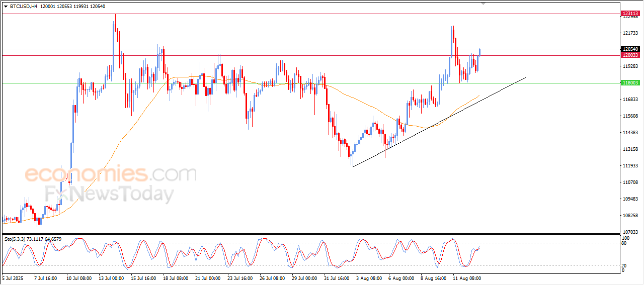
Task: Click the 10 Jul 08:00 time label
Action: pos(78,278)
